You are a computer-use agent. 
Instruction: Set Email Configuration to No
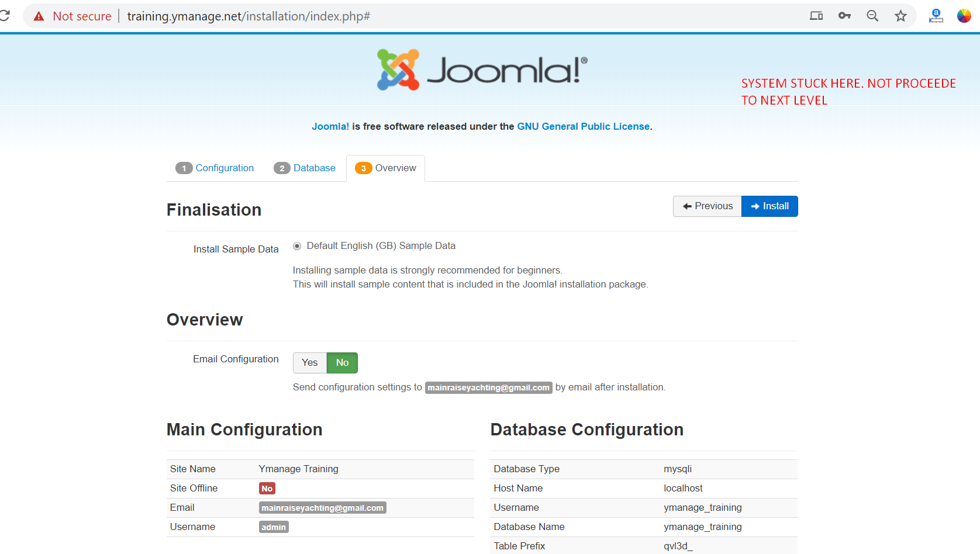tap(342, 363)
